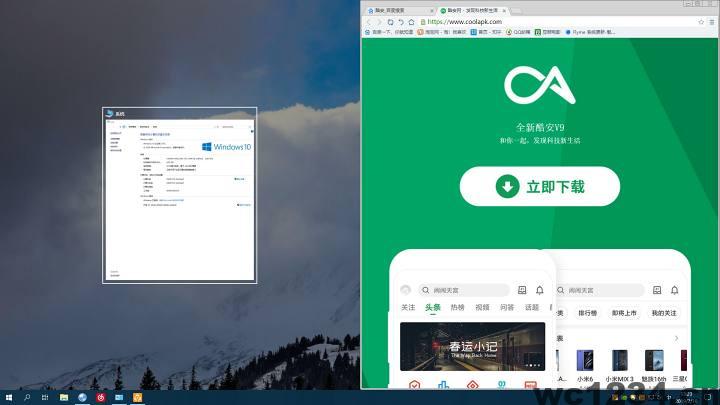Open the 知乎 bookmark
This screenshot has width=720, height=405.
coord(486,32)
